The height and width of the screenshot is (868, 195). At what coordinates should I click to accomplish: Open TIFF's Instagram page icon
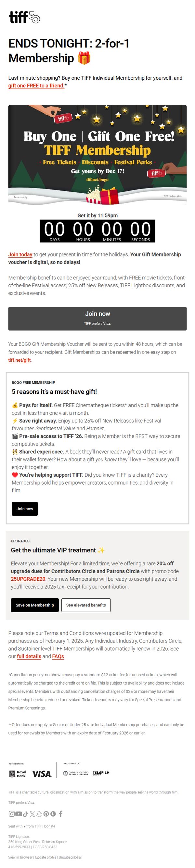click(11, 814)
